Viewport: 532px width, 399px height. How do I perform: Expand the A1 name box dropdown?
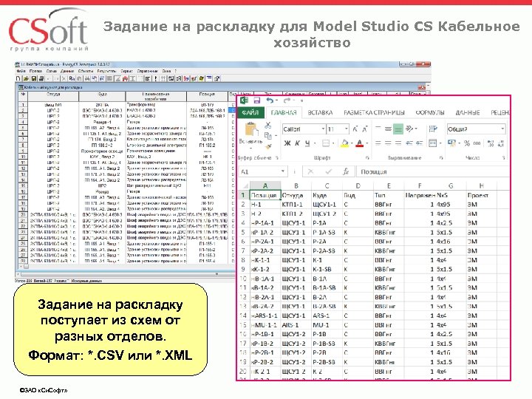click(282, 171)
